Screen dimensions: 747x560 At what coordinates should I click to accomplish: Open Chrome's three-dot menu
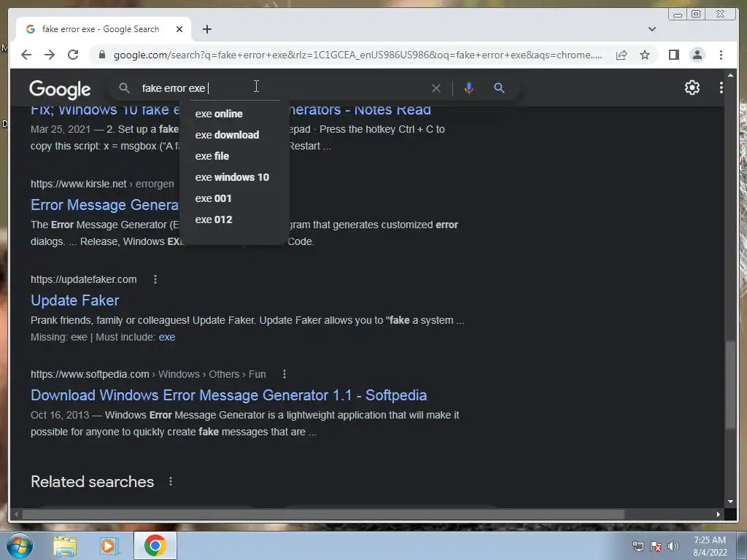click(721, 55)
